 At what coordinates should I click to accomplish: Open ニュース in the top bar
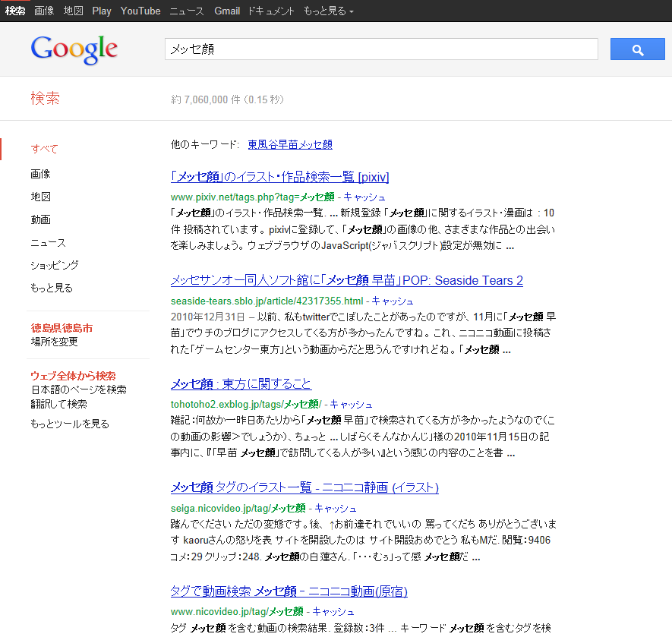[187, 11]
